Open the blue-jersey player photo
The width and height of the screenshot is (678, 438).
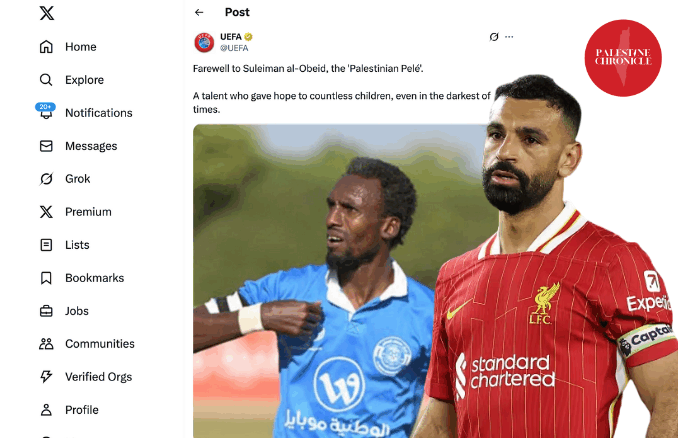(x=320, y=290)
